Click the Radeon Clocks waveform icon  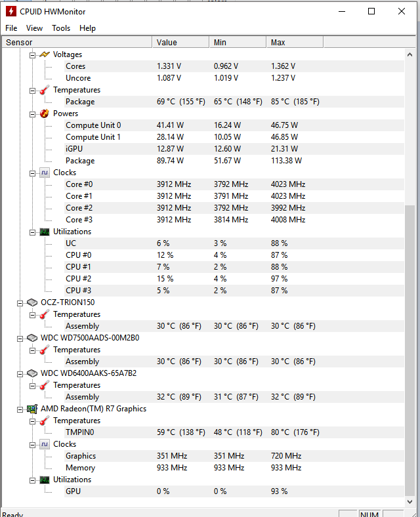click(45, 444)
